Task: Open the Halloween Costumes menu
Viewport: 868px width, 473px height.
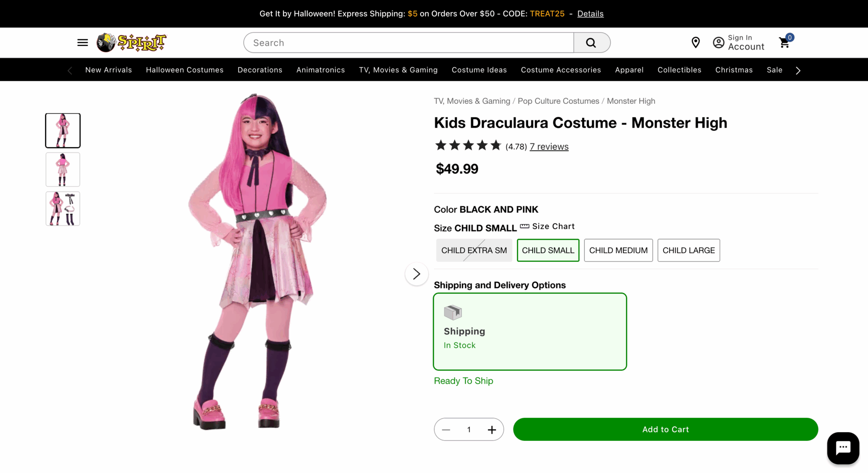Action: (x=184, y=70)
